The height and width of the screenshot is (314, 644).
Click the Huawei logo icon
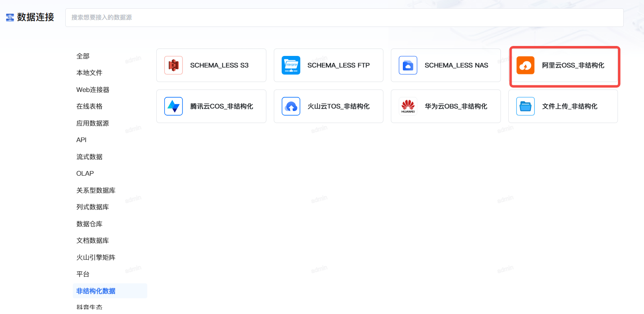tap(408, 106)
